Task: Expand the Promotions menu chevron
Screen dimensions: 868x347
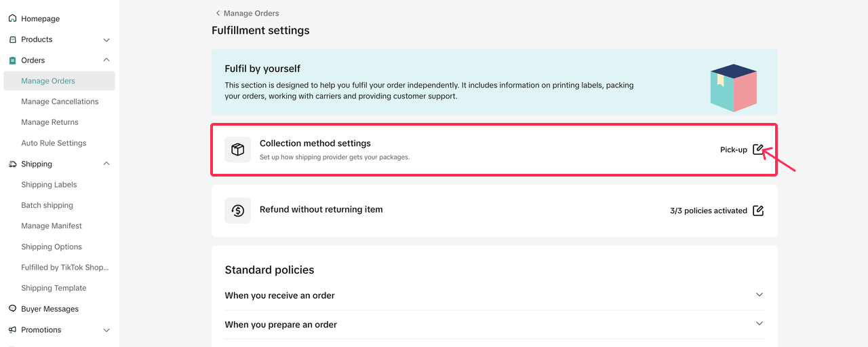Action: coord(106,330)
